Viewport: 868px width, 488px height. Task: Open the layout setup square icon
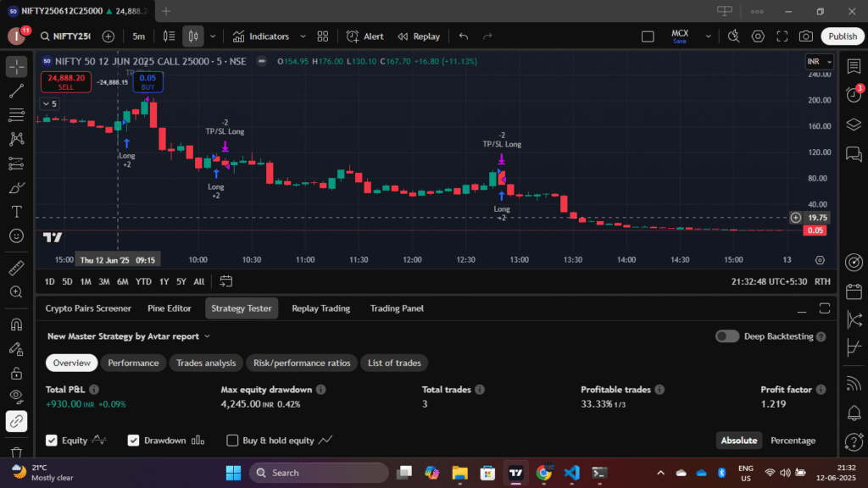coord(648,36)
